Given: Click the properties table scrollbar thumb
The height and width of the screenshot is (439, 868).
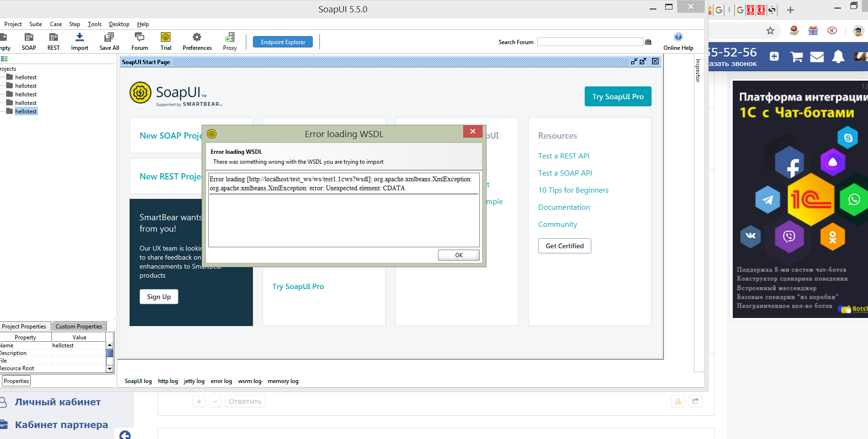Looking at the screenshot, I should pyautogui.click(x=110, y=353).
